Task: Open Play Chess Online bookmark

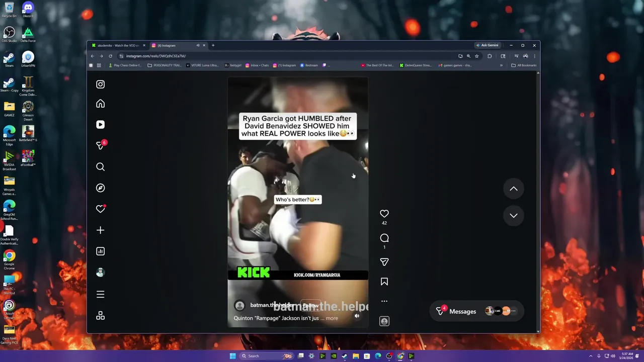Action: coord(125,65)
